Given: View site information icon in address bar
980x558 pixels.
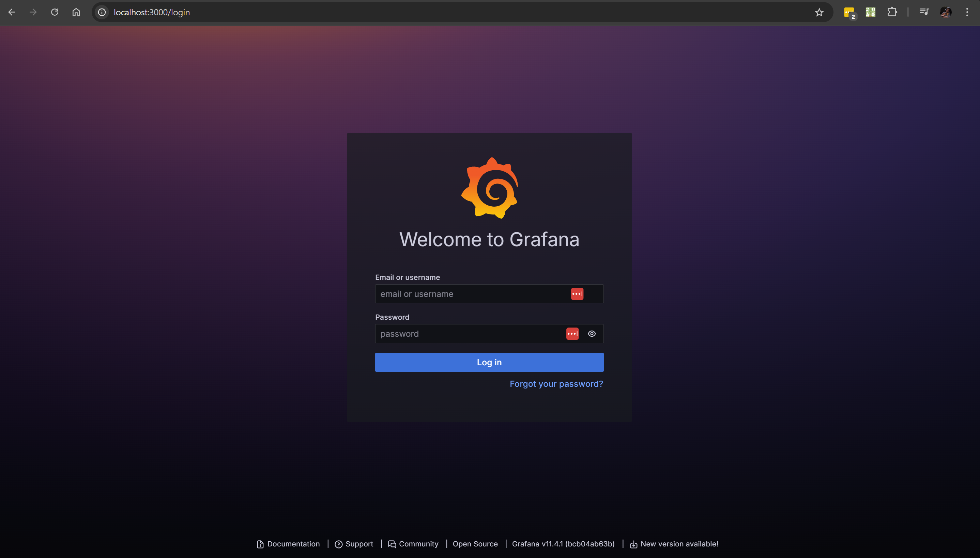Looking at the screenshot, I should (102, 12).
